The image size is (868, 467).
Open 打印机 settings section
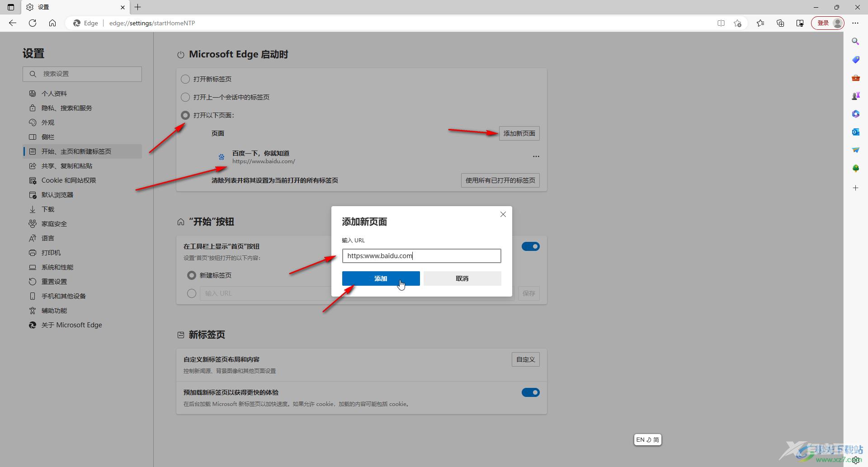click(x=82, y=253)
